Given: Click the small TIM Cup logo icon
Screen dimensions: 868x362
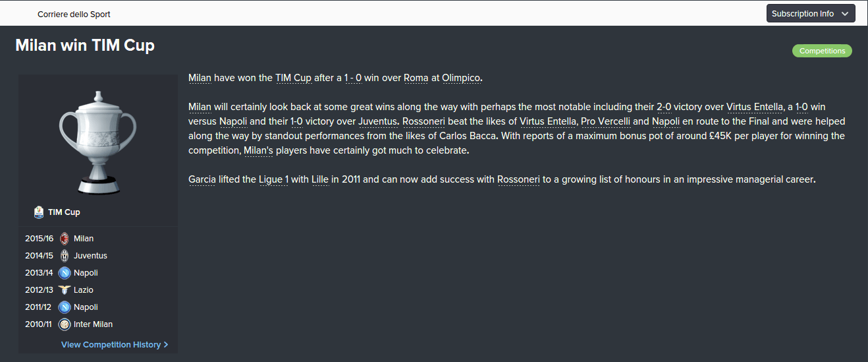Looking at the screenshot, I should [x=39, y=212].
